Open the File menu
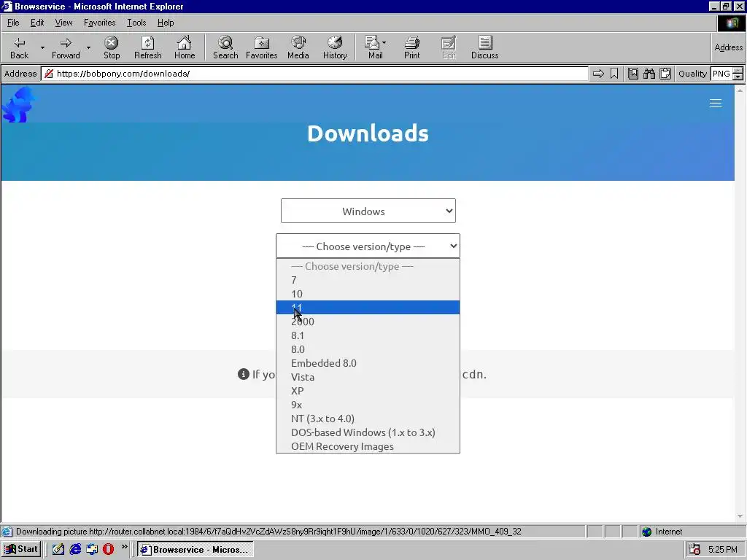 tap(13, 23)
